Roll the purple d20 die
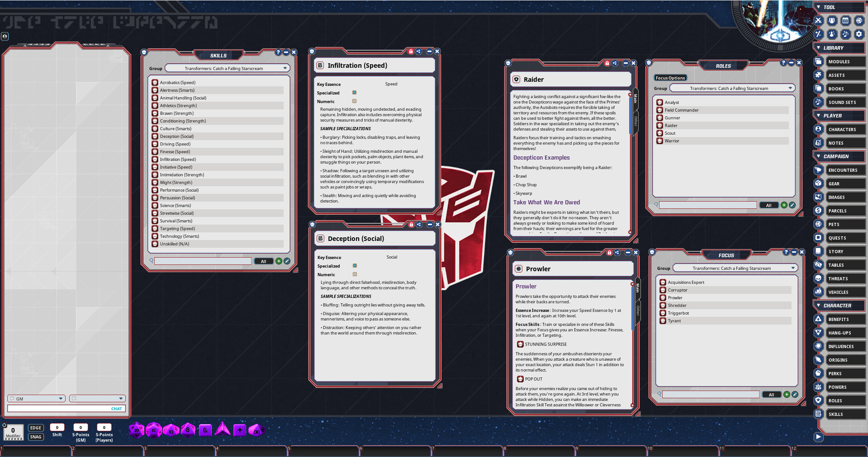This screenshot has width=868, height=457. pyautogui.click(x=138, y=429)
